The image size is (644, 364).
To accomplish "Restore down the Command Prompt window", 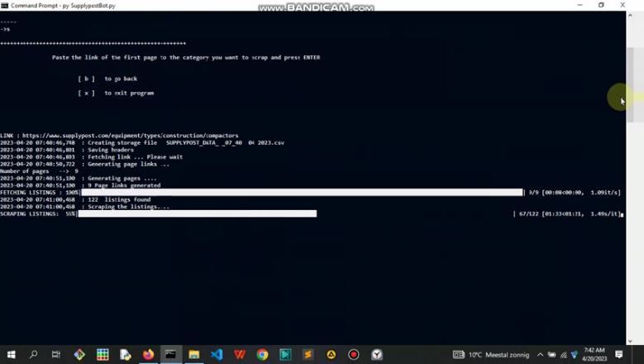I will click(x=601, y=5).
